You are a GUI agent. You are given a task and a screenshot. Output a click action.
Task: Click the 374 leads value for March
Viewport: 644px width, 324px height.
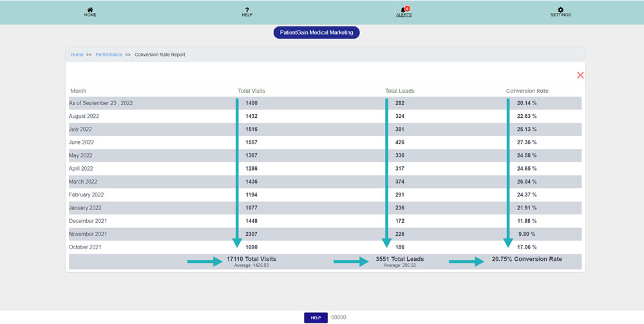[x=400, y=182]
